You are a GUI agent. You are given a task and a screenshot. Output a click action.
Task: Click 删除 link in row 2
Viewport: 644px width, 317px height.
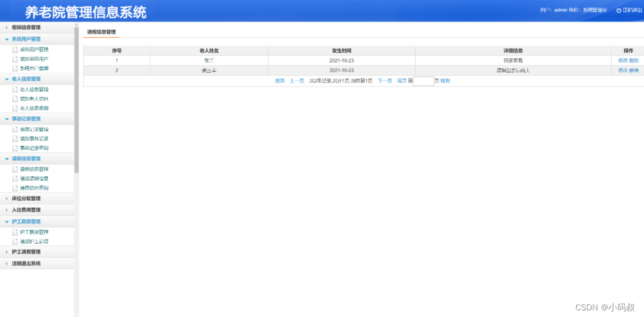point(634,70)
